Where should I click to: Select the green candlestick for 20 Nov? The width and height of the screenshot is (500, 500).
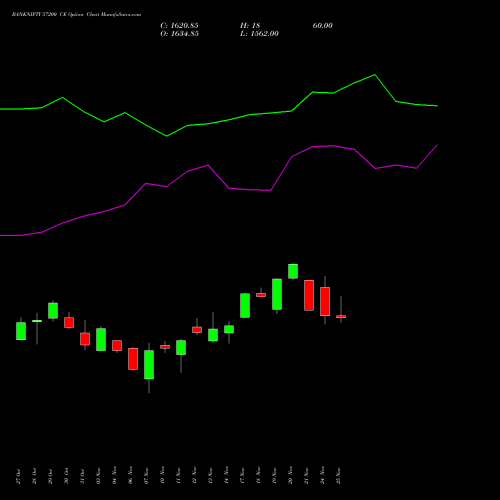[x=293, y=271]
